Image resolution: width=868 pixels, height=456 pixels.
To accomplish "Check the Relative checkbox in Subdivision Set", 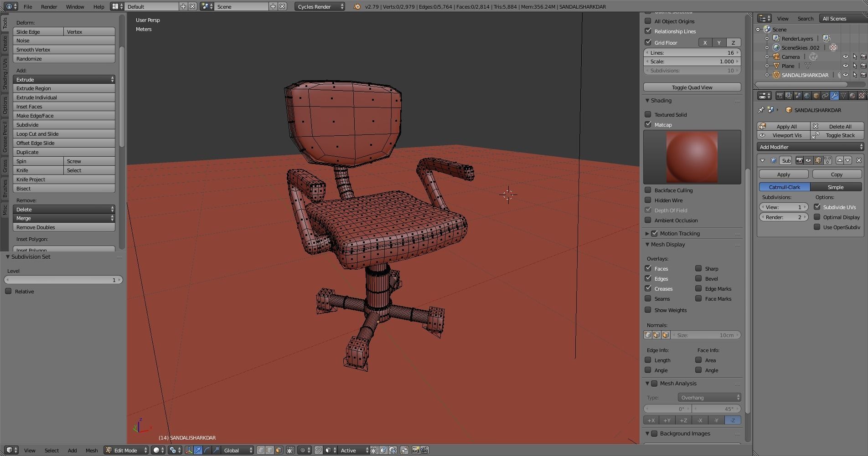I will pos(8,291).
